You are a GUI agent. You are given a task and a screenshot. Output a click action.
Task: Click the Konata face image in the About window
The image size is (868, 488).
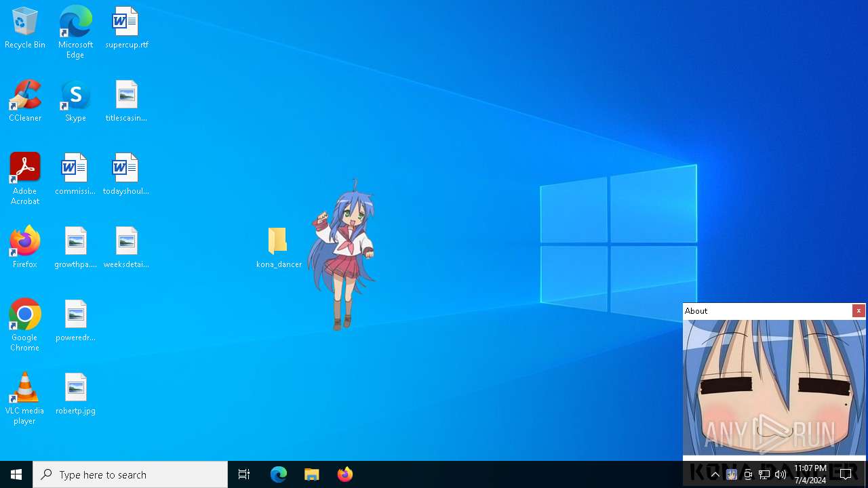[774, 388]
